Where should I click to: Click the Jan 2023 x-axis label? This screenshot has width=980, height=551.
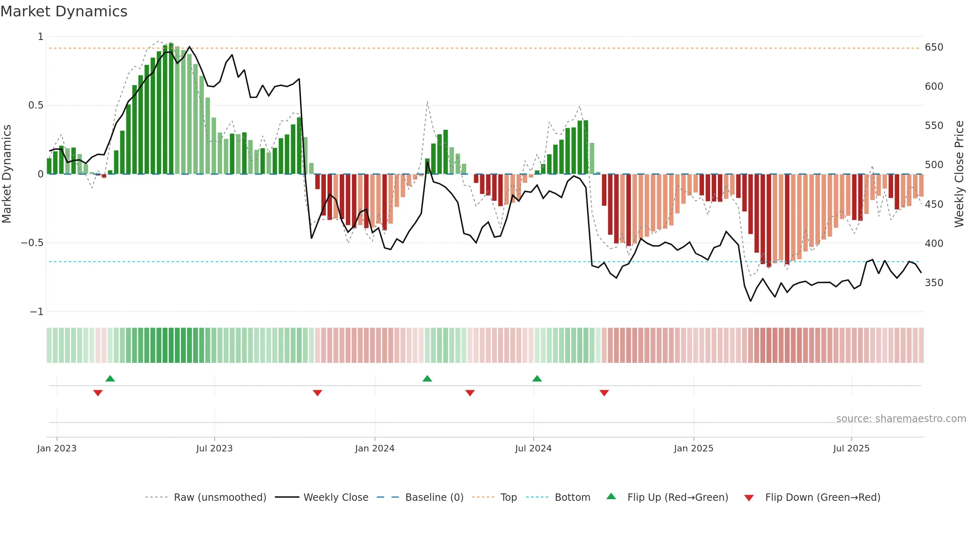point(57,448)
